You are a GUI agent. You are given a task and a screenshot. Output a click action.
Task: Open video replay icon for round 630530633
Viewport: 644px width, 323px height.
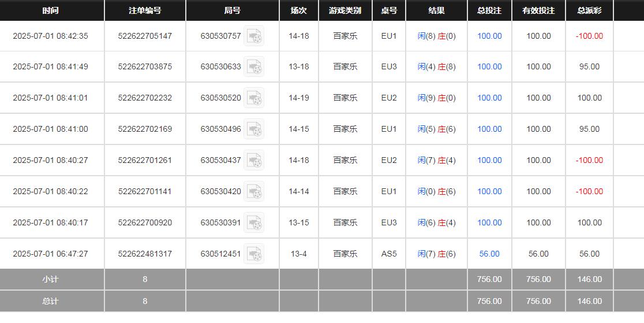253,67
